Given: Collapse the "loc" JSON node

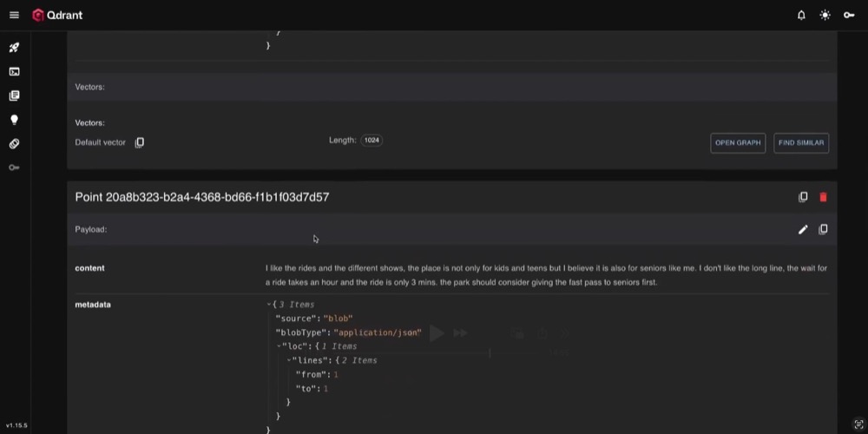Looking at the screenshot, I should point(279,346).
